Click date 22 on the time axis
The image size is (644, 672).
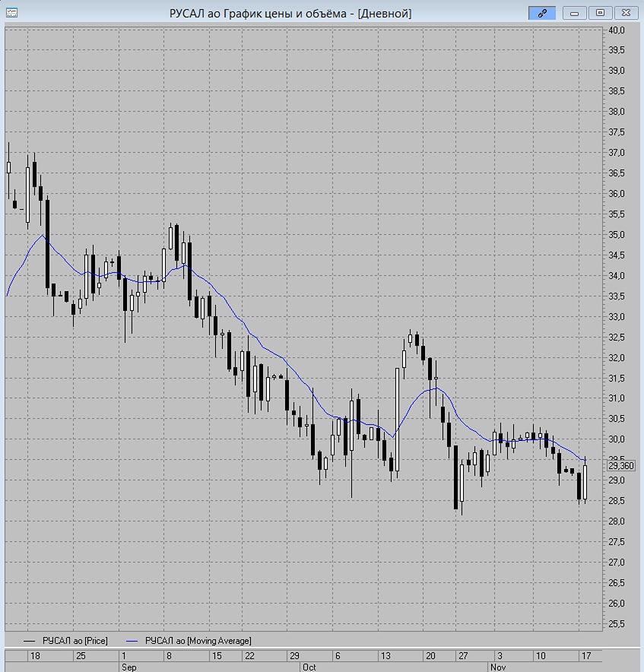point(249,656)
